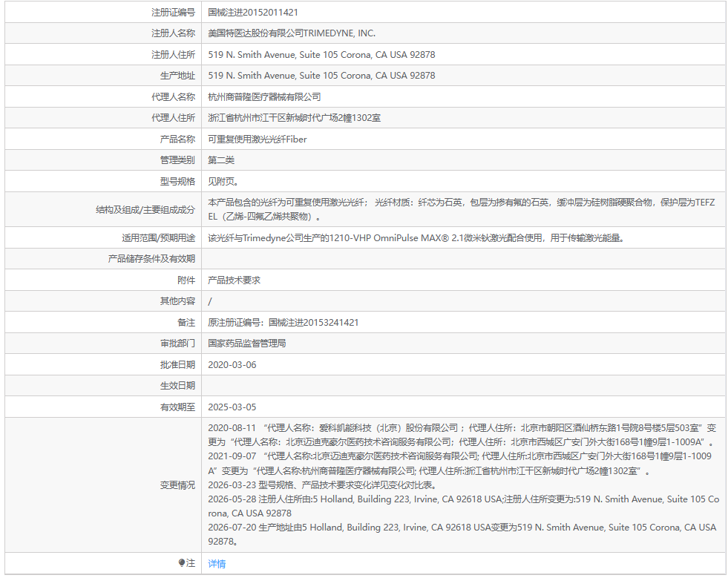Click the 附件 label
This screenshot has height=578, width=728.
(x=186, y=280)
